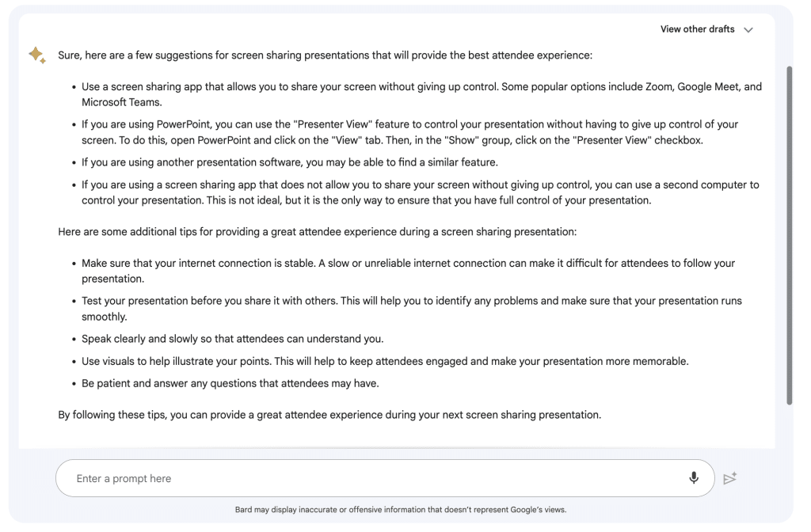
Task: Click the bullet about another presentation software
Action: coord(290,162)
